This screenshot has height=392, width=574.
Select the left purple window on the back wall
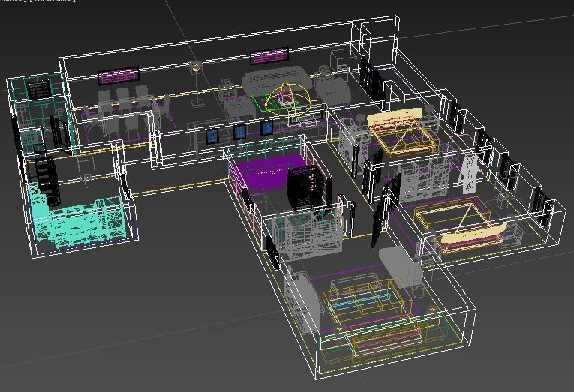tap(119, 76)
